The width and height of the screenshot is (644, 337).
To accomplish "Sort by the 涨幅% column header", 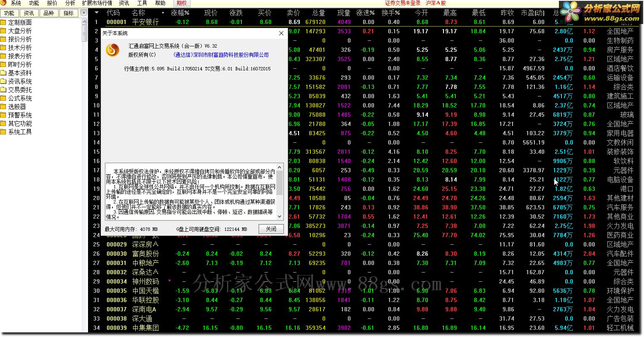I will 180,13.
